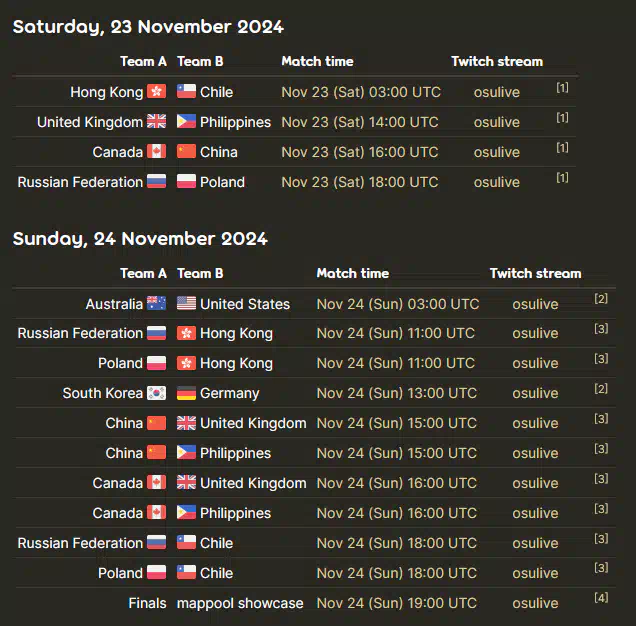The height and width of the screenshot is (626, 636).
Task: Open osulive stream for Hong Kong vs Chile
Action: 496,92
